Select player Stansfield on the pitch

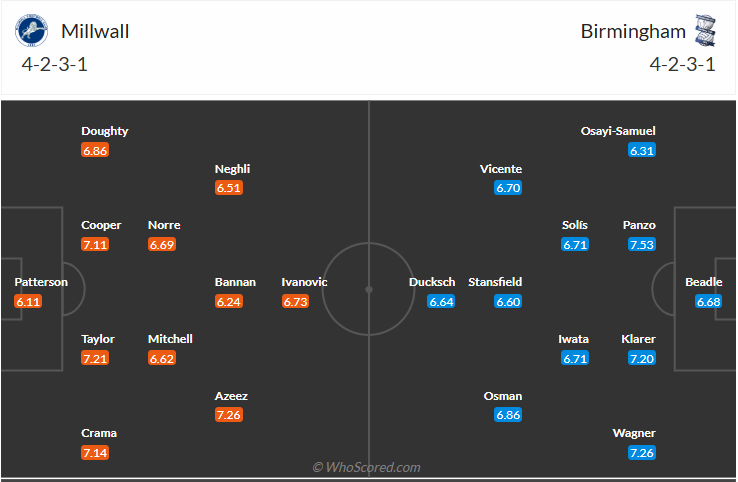click(495, 282)
